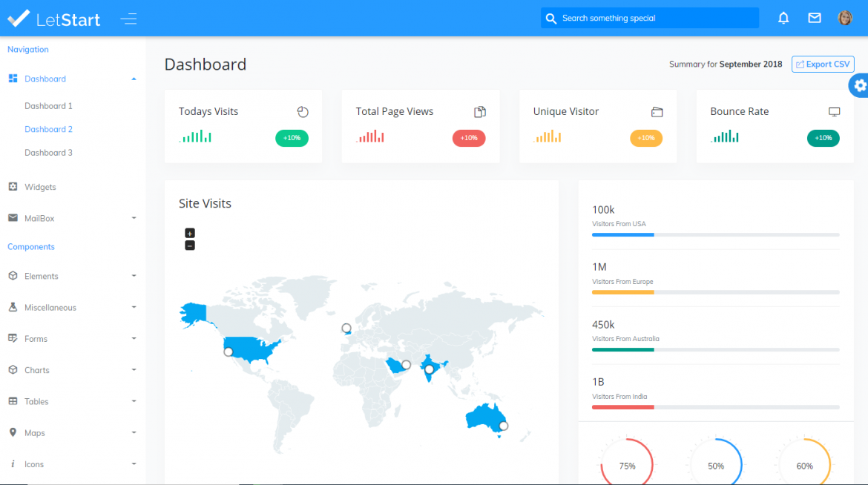This screenshot has width=868, height=485.
Task: Expand the Forms submenu
Action: click(134, 339)
